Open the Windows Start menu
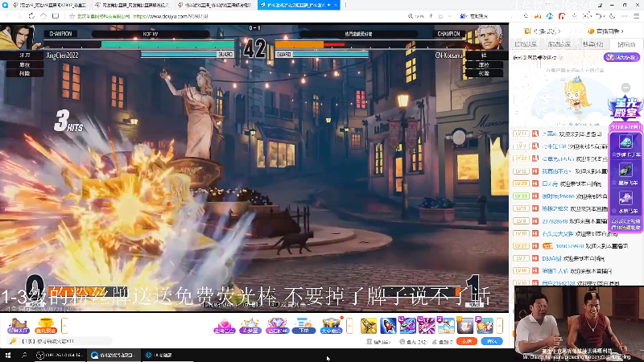Image resolution: width=644 pixels, height=362 pixels. (x=8, y=355)
